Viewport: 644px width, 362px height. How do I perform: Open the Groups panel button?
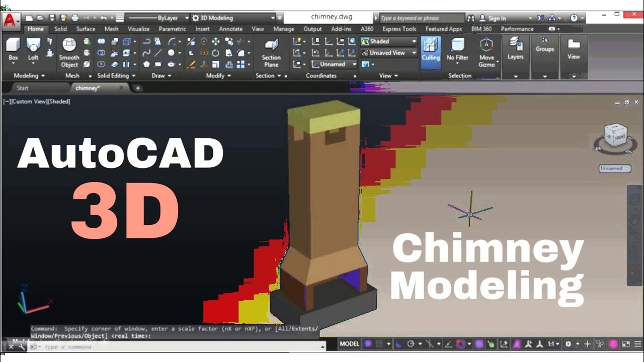click(x=545, y=57)
